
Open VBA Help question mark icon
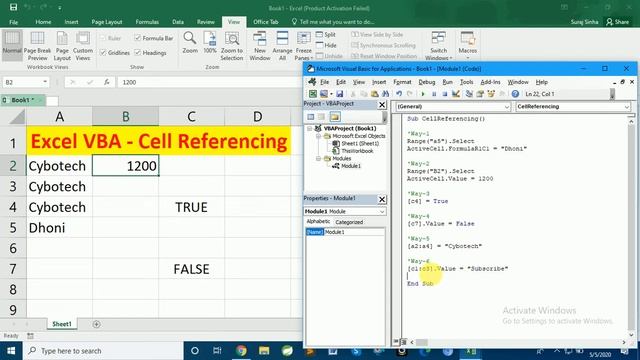point(515,94)
